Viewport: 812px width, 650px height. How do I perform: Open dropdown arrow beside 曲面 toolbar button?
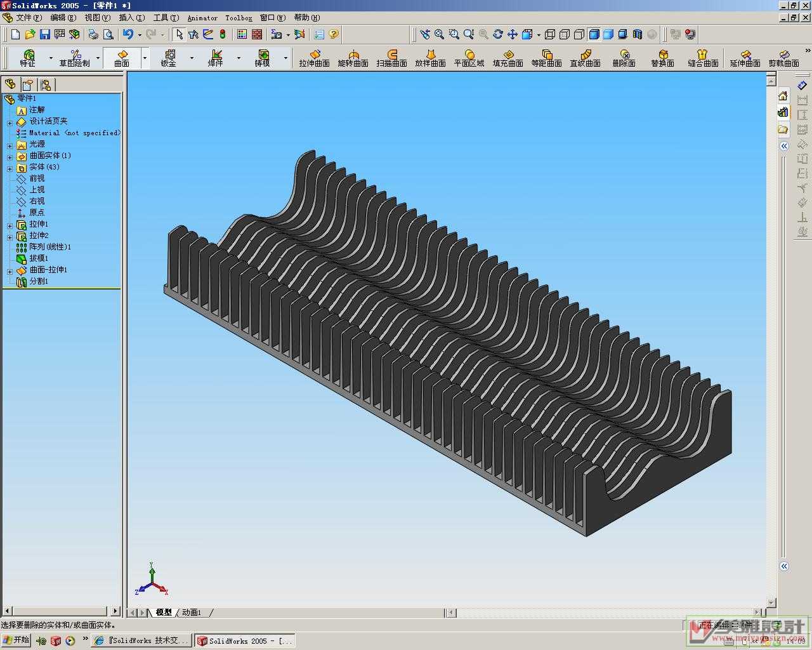(x=145, y=58)
